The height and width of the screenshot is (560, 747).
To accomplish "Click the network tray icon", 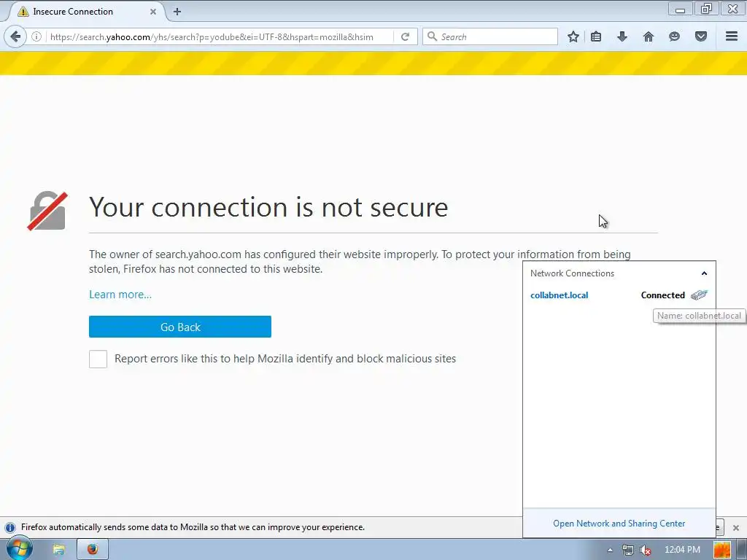I will click(x=628, y=551).
